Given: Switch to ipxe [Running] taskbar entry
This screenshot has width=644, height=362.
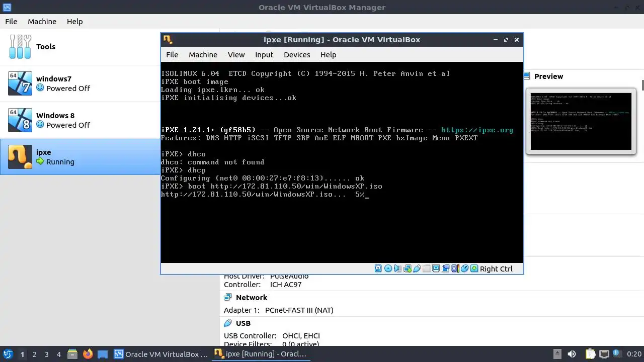Looking at the screenshot, I should click(261, 354).
